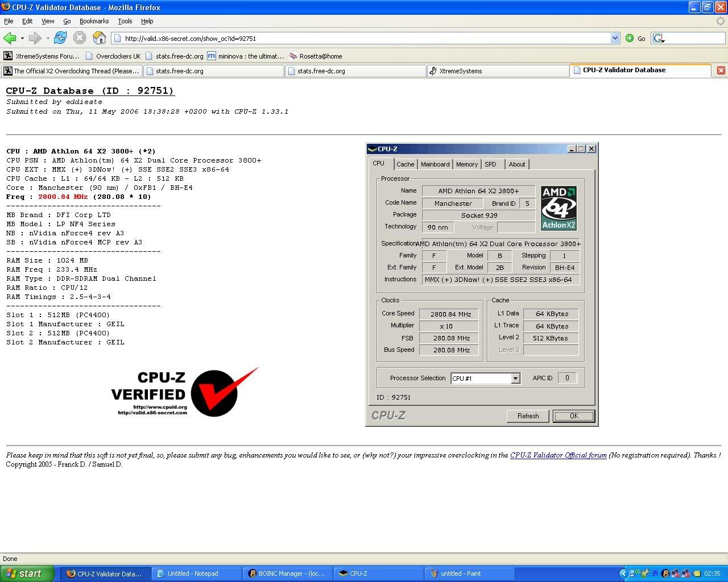Close the current Firefox tab

click(721, 70)
